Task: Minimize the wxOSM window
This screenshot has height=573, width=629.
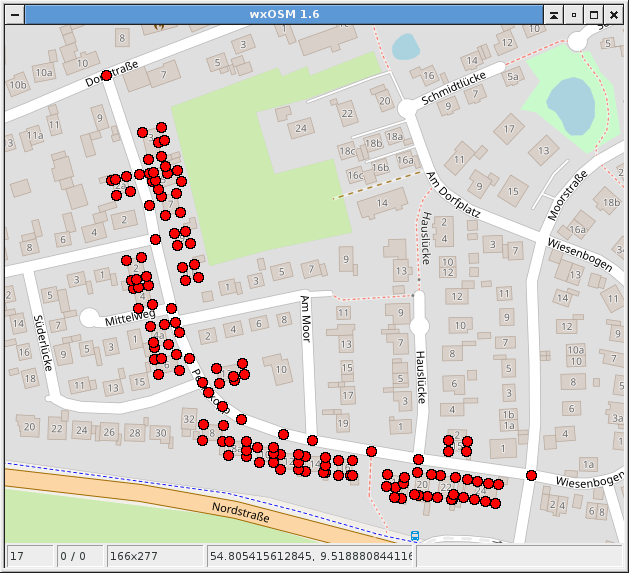Action: pos(574,14)
